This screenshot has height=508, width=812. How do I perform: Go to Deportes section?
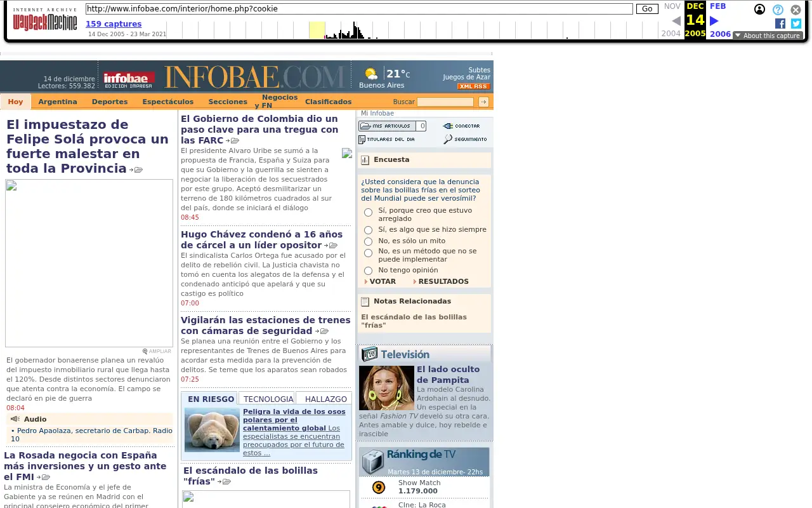pyautogui.click(x=110, y=102)
